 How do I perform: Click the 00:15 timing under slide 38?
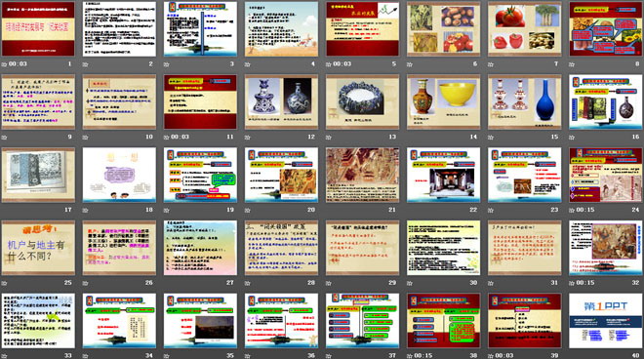tap(423, 356)
